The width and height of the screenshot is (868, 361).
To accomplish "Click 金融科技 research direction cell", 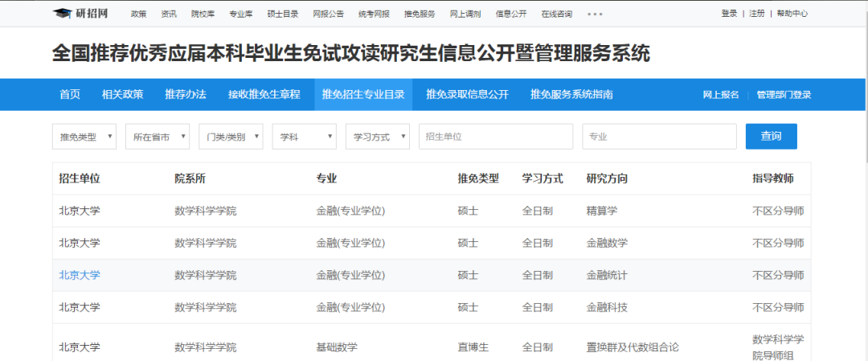I will point(607,307).
